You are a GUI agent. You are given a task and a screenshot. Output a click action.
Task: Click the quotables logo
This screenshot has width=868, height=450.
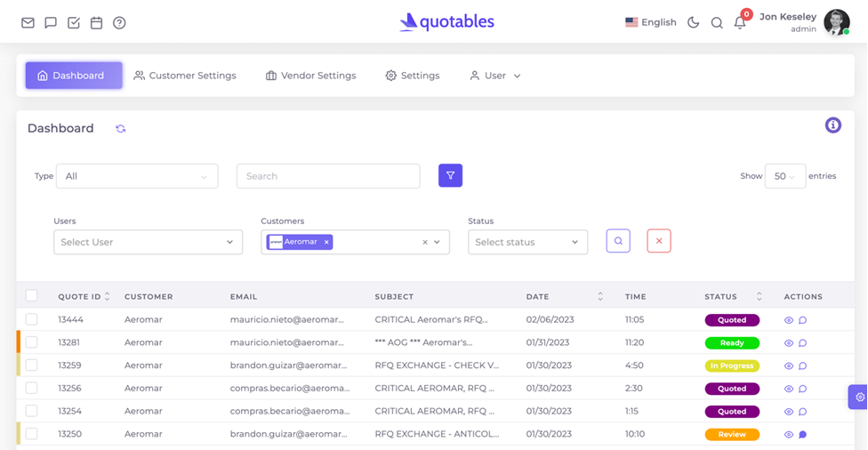coord(446,21)
